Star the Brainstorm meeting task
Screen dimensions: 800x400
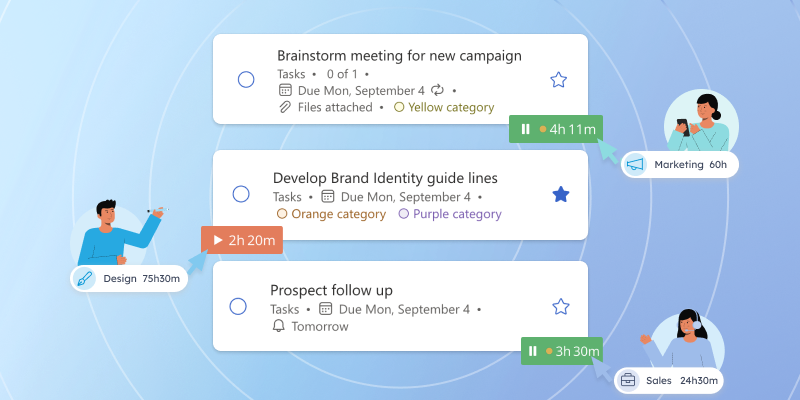click(x=559, y=80)
